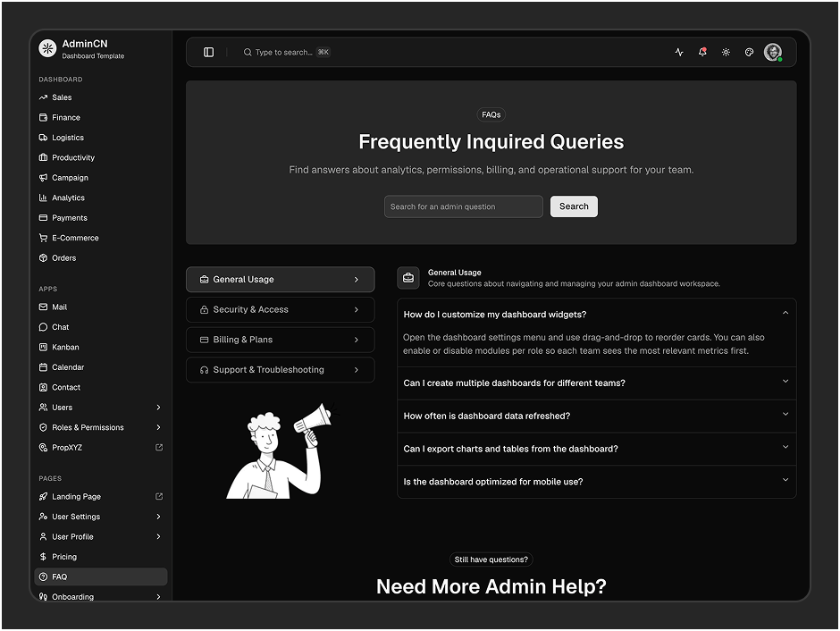This screenshot has height=631, width=840.
Task: Click the Contact icon in sidebar
Action: 44,387
